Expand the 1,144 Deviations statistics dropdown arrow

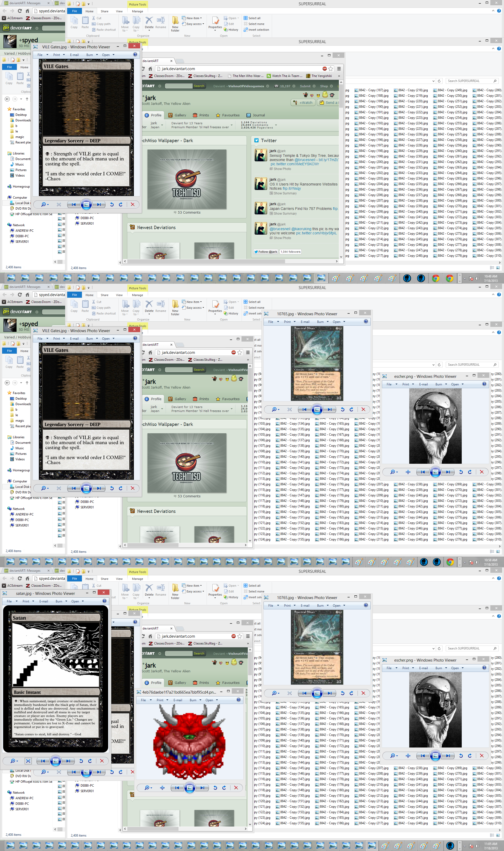tap(276, 125)
